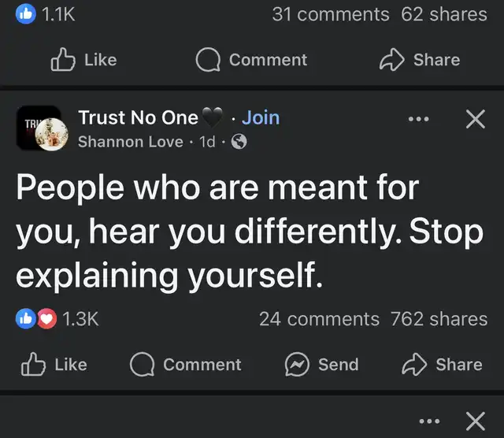View Shannon Love's profile

tap(131, 143)
